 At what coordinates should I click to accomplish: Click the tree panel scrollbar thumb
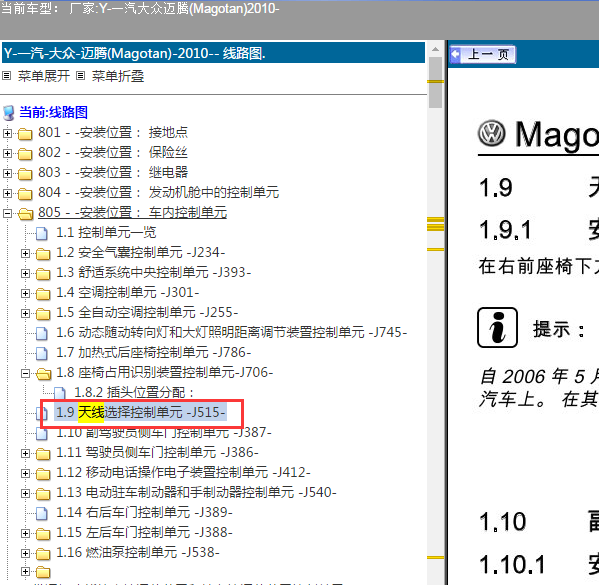(435, 83)
